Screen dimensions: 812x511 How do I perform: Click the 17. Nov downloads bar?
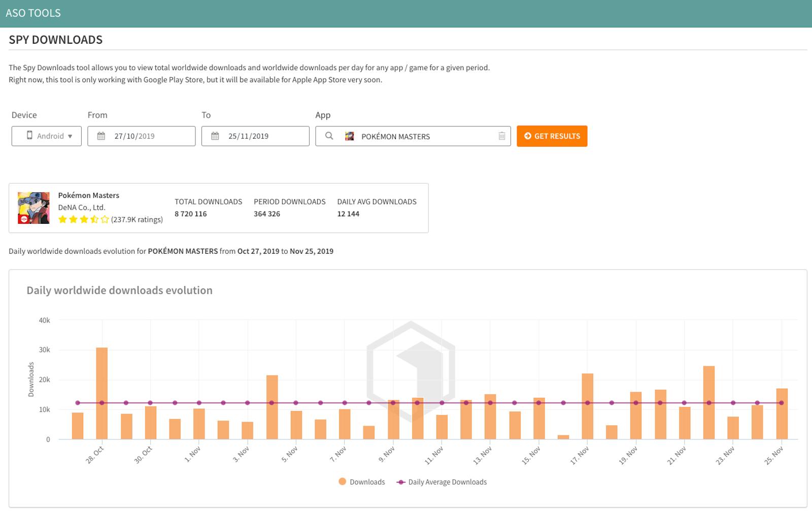click(x=587, y=406)
